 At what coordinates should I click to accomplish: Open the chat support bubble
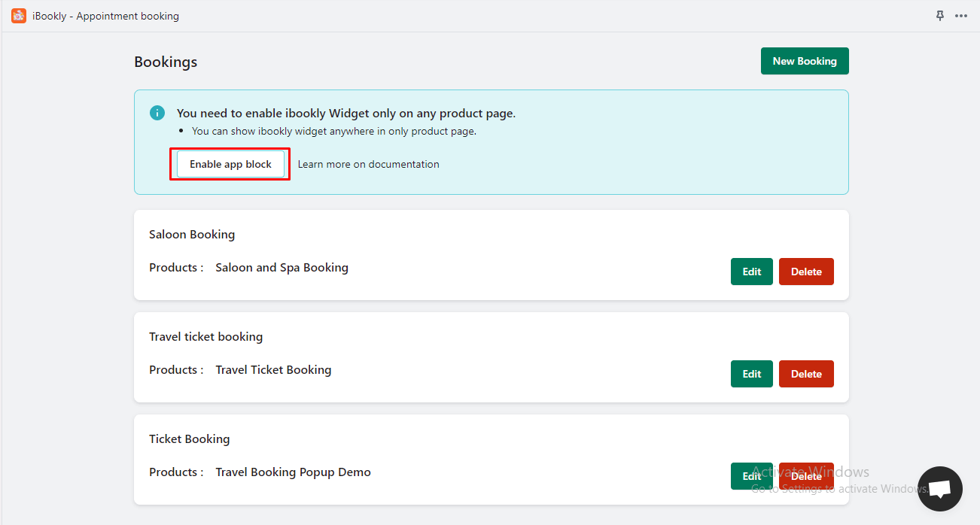point(940,489)
